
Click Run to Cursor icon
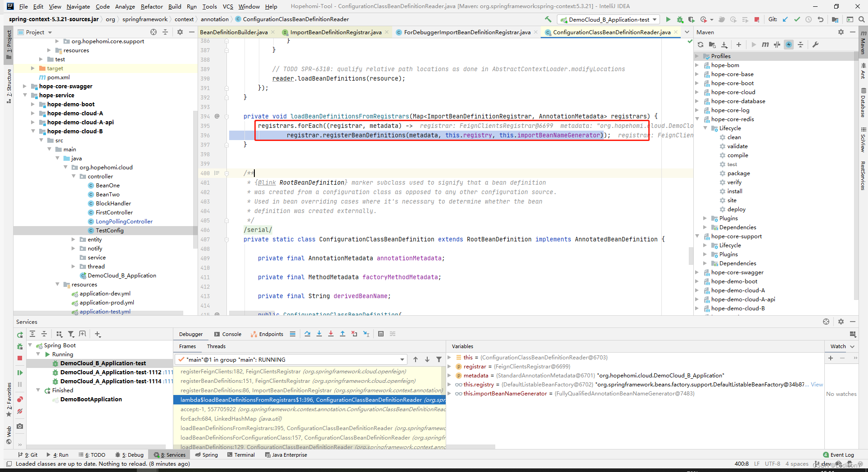click(x=366, y=334)
